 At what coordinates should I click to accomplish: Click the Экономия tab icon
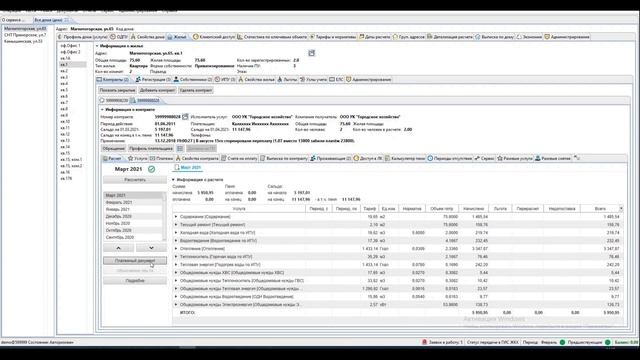point(519,37)
